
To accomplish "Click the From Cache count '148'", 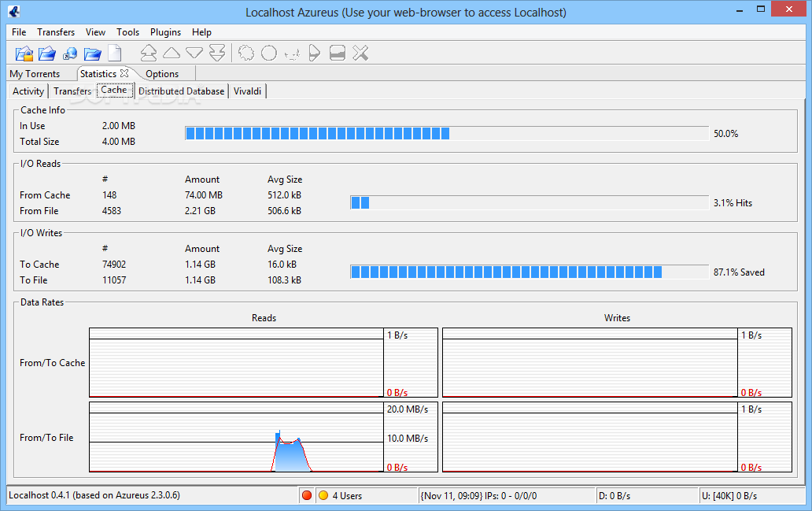I will pyautogui.click(x=109, y=195).
